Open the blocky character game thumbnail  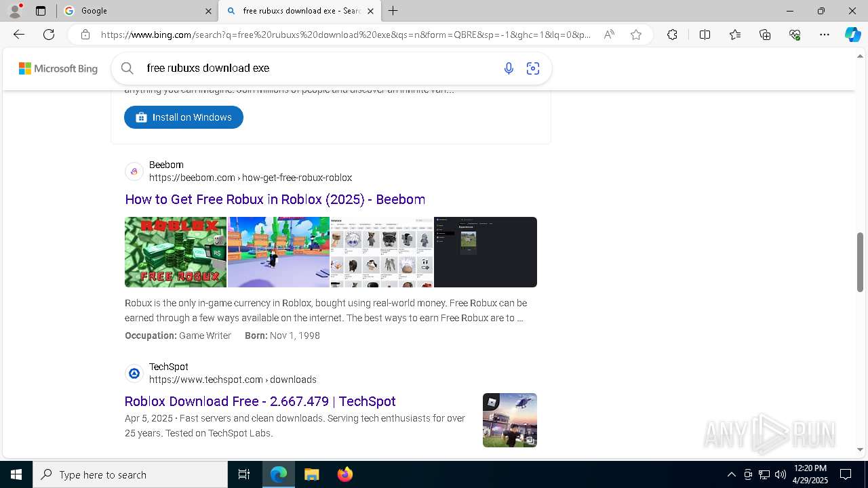279,252
